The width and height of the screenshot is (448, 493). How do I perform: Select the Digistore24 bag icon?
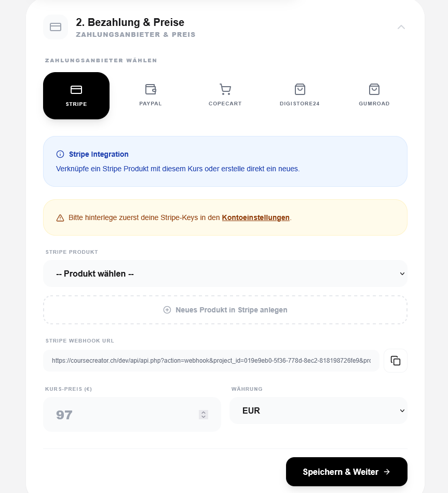pos(300,89)
